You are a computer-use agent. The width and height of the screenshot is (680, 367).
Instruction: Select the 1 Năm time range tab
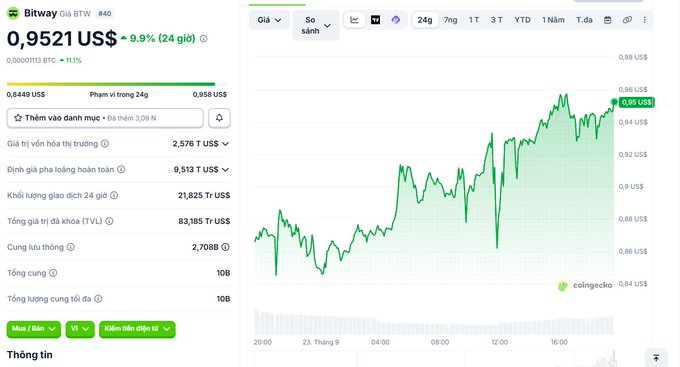pyautogui.click(x=553, y=20)
